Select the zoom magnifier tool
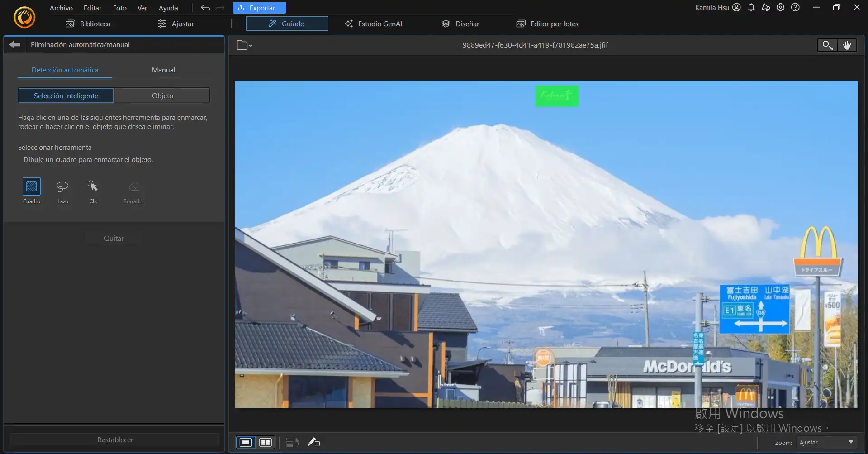This screenshot has width=868, height=454. (x=827, y=45)
